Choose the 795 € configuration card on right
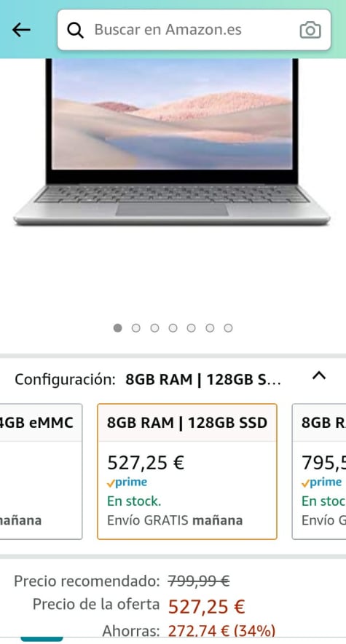Image resolution: width=346 pixels, height=644 pixels. (319, 472)
